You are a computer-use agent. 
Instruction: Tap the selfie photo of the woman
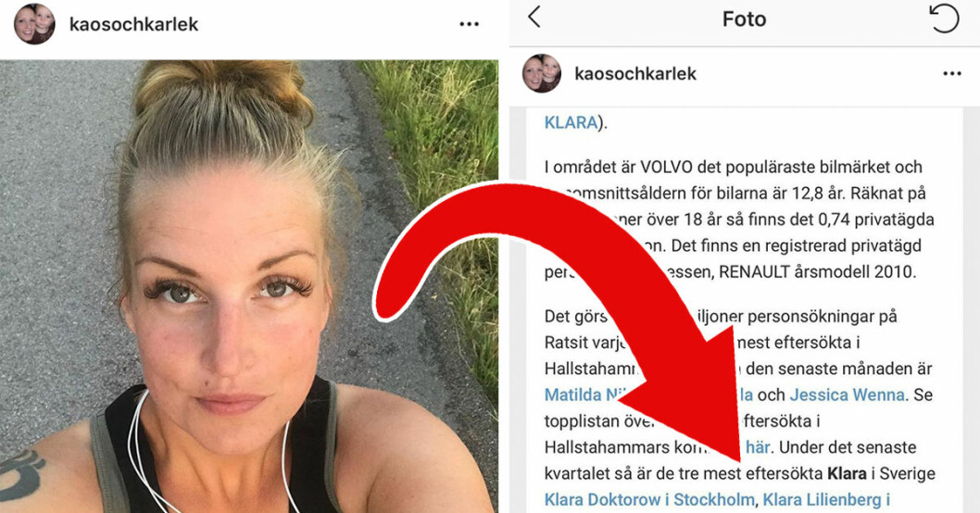pyautogui.click(x=249, y=286)
